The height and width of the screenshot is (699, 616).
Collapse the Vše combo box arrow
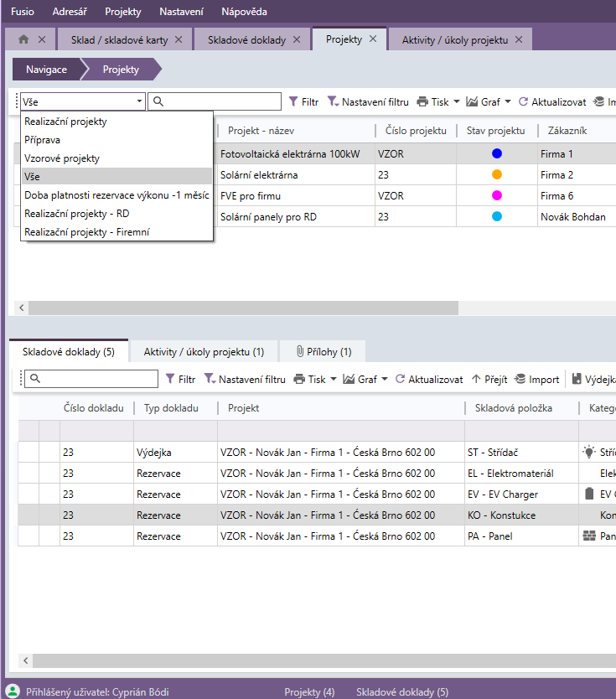pyautogui.click(x=139, y=101)
